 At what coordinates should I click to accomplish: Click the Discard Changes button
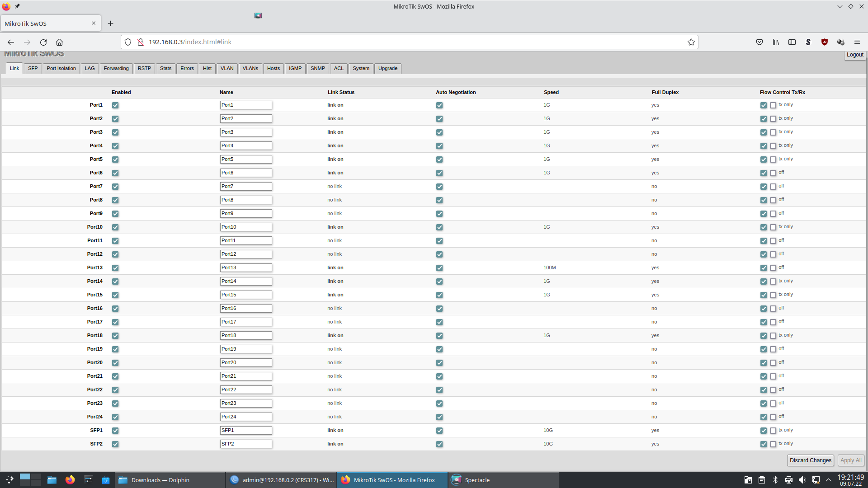click(x=810, y=460)
